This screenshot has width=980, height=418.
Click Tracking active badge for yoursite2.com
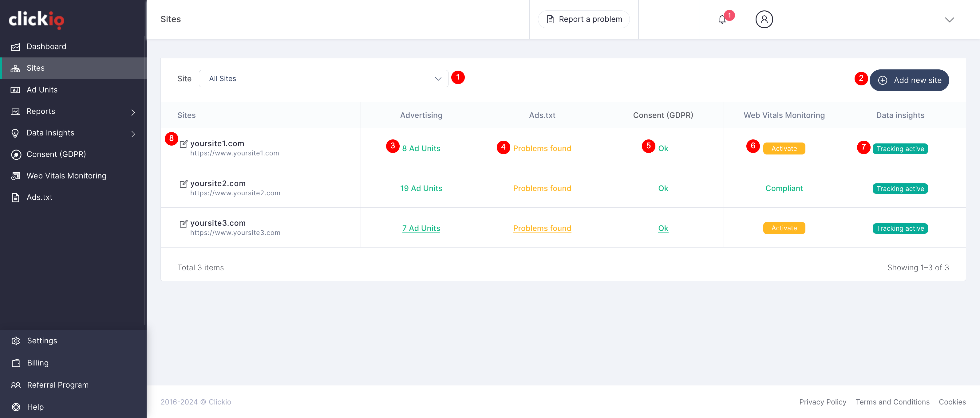[x=900, y=189]
